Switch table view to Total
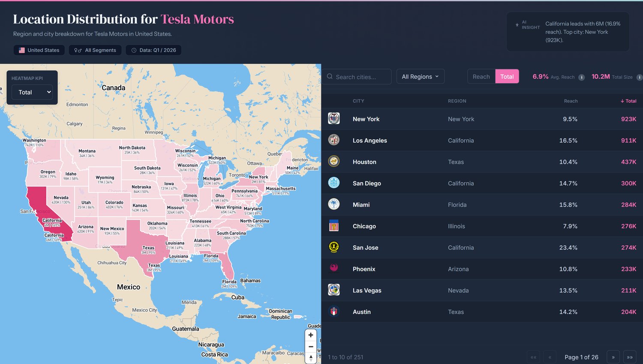 507,76
